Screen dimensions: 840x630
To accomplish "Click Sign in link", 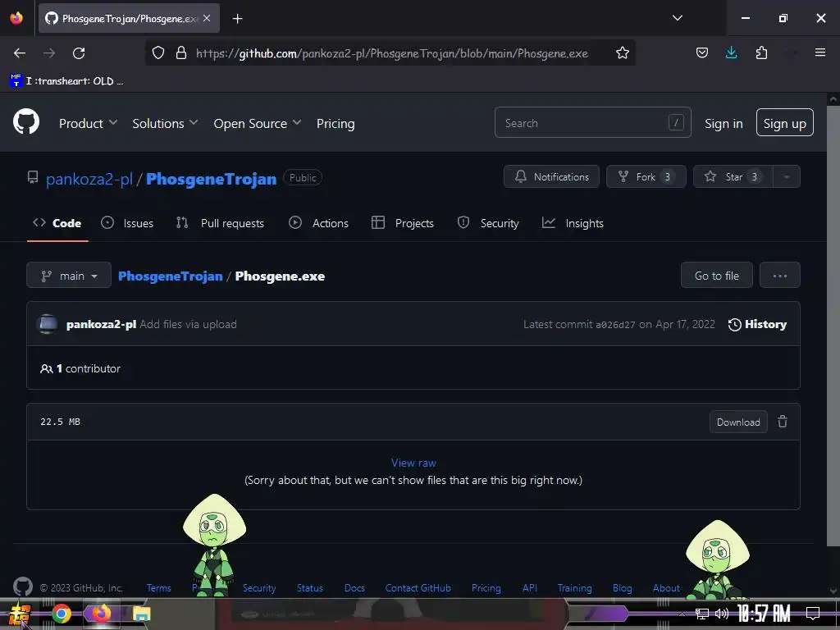I will [724, 123].
